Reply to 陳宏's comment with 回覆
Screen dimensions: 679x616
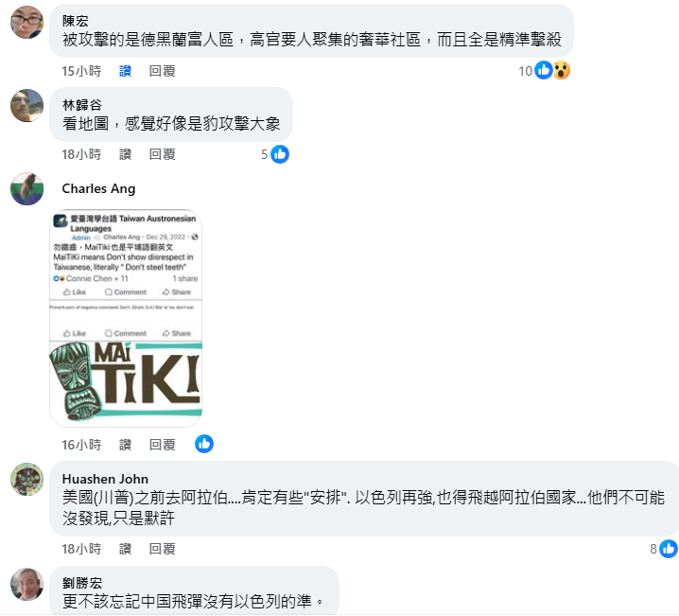[162, 71]
